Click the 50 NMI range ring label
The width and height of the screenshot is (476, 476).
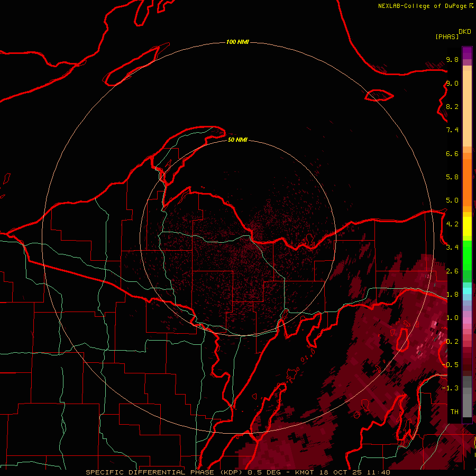click(x=237, y=140)
